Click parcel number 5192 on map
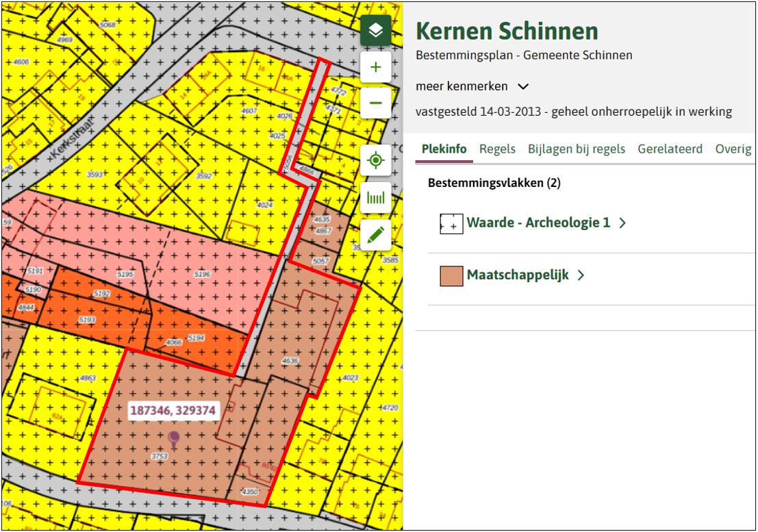This screenshot has width=758, height=532. point(102,293)
